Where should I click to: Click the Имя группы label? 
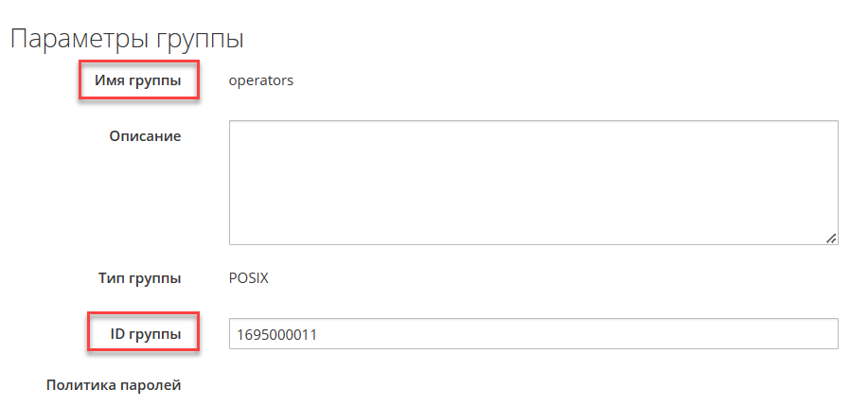137,80
